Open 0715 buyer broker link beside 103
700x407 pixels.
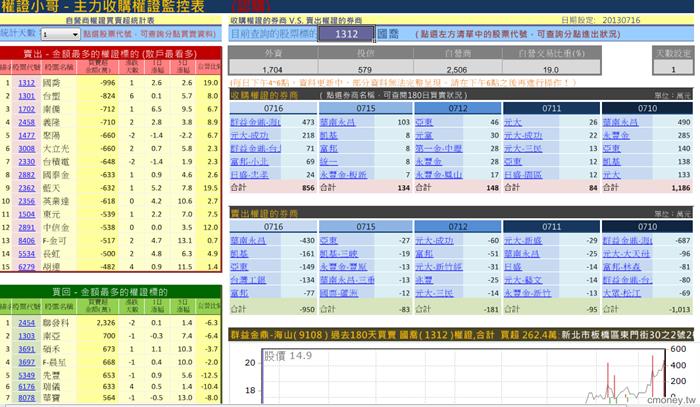(x=338, y=122)
